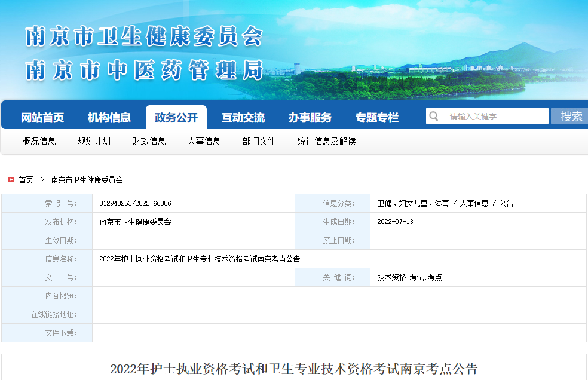Screen dimensions: 588x380
Task: Go to the 互动交流 tab
Action: click(243, 118)
